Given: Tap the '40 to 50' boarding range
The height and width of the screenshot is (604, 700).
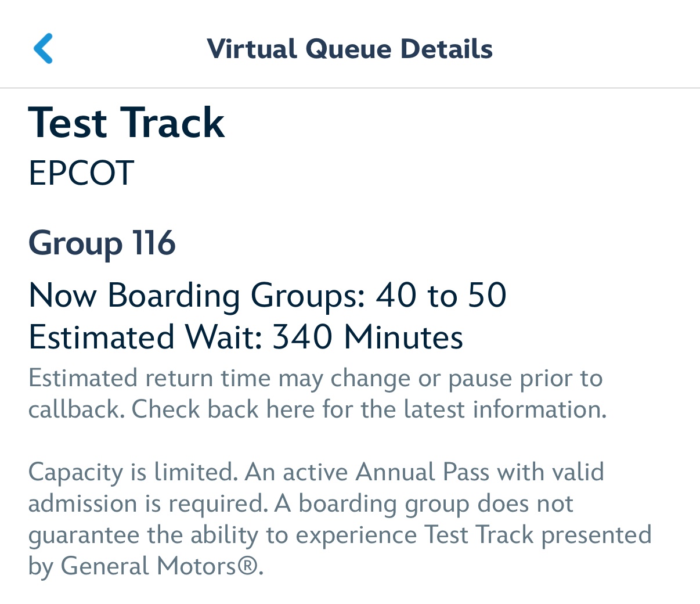Looking at the screenshot, I should tap(442, 295).
